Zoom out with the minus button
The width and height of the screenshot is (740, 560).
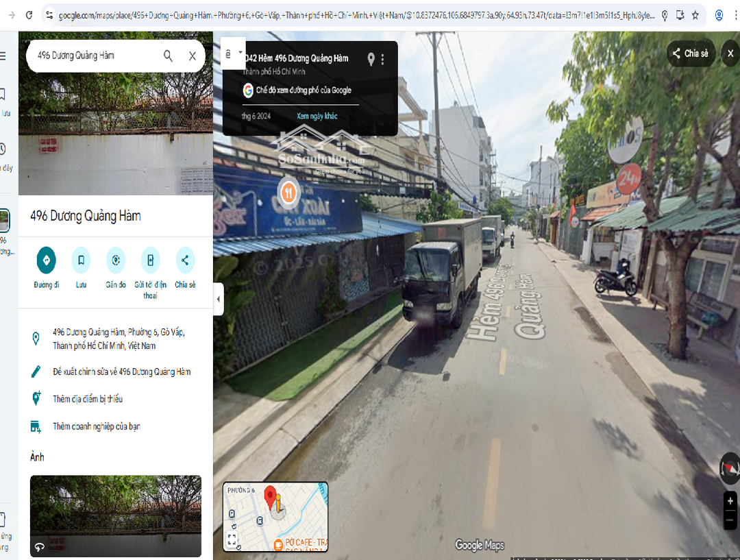coord(730,520)
